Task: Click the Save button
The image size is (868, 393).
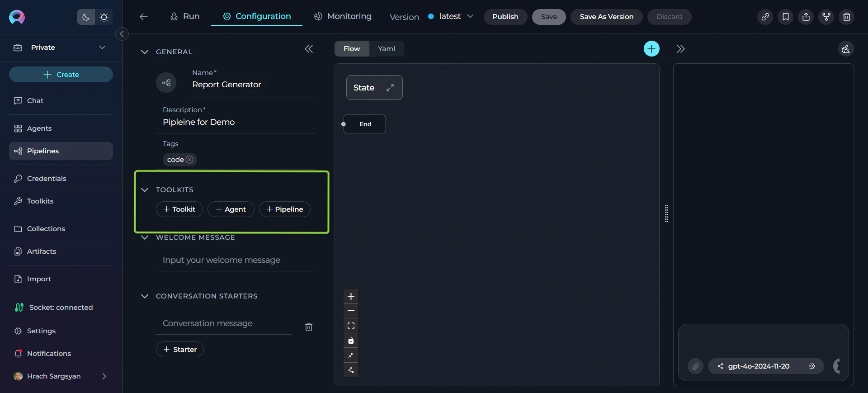Action: [x=549, y=17]
